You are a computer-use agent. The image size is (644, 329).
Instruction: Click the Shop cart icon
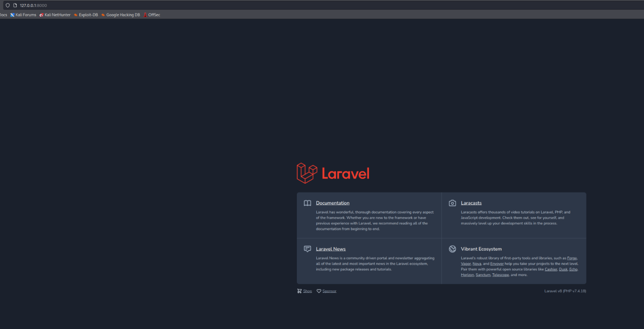click(x=299, y=291)
